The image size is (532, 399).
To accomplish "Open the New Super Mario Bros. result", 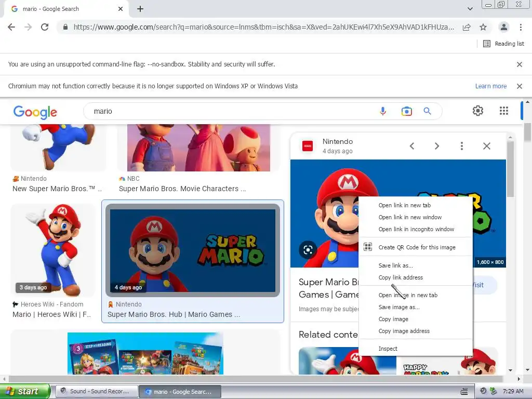I will 57,189.
